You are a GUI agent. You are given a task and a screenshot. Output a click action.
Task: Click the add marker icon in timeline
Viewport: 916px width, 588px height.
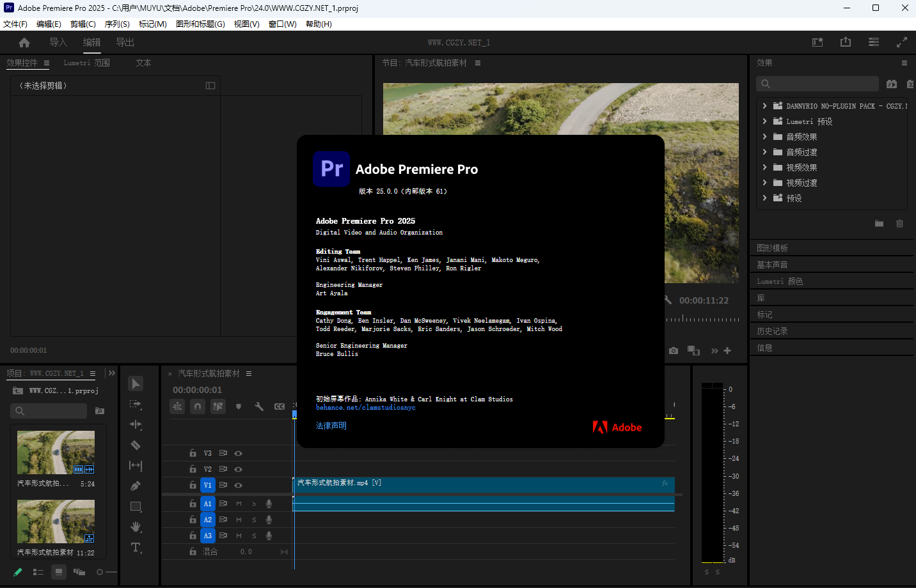pos(239,406)
